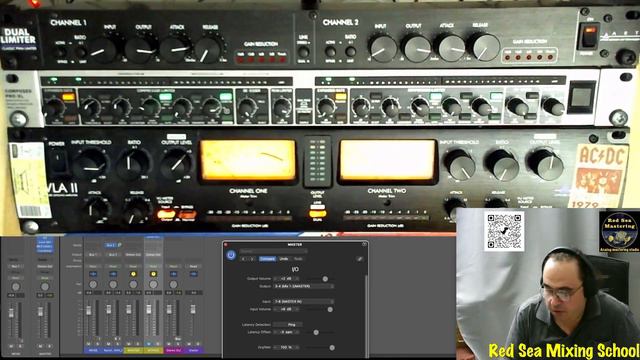This screenshot has height=360, width=640.
Task: Select the purple Stereo Out strip name label
Action: pos(173,350)
